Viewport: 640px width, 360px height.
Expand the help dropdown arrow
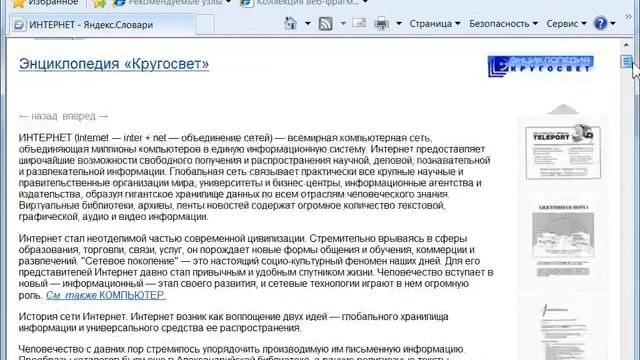pyautogui.click(x=613, y=24)
